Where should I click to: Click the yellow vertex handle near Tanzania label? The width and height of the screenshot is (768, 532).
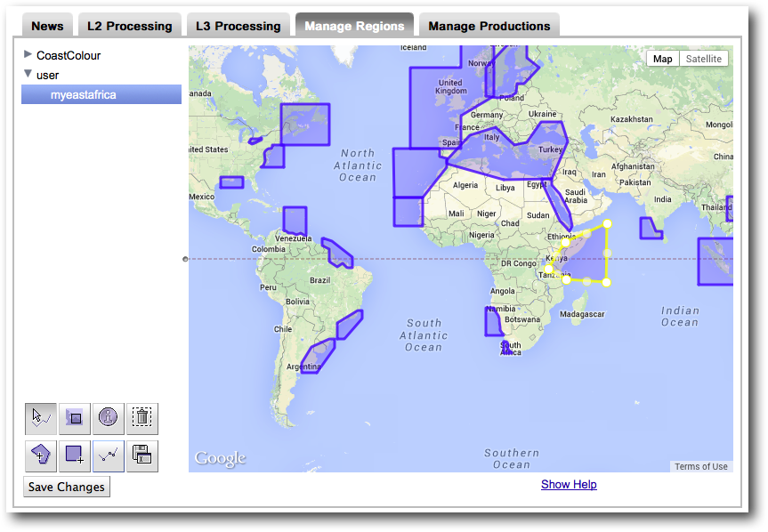[548, 269]
